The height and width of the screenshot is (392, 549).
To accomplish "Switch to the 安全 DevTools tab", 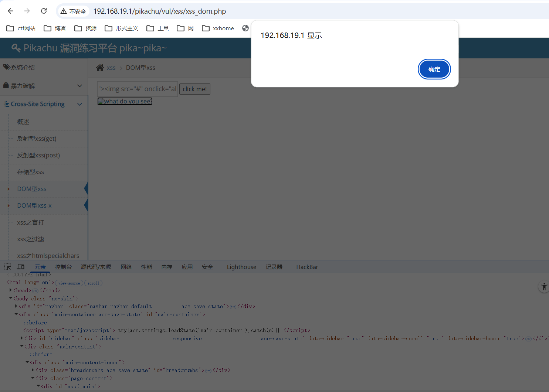I will point(207,267).
